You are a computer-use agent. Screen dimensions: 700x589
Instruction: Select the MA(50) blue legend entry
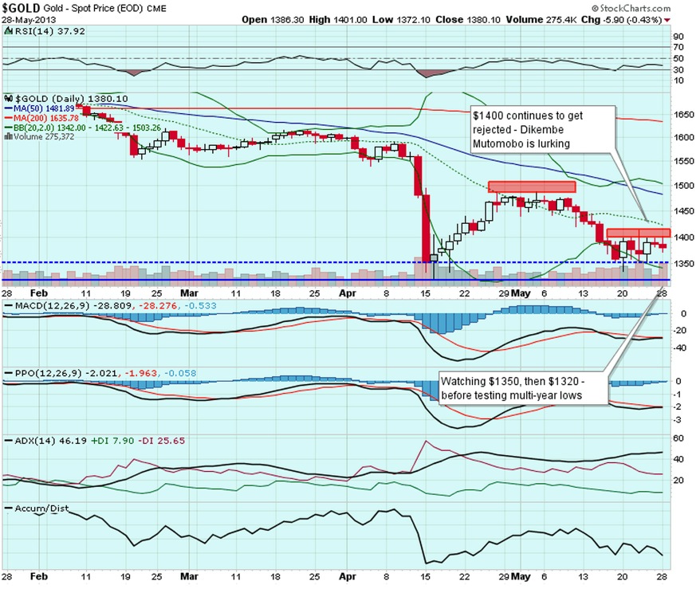(37, 108)
